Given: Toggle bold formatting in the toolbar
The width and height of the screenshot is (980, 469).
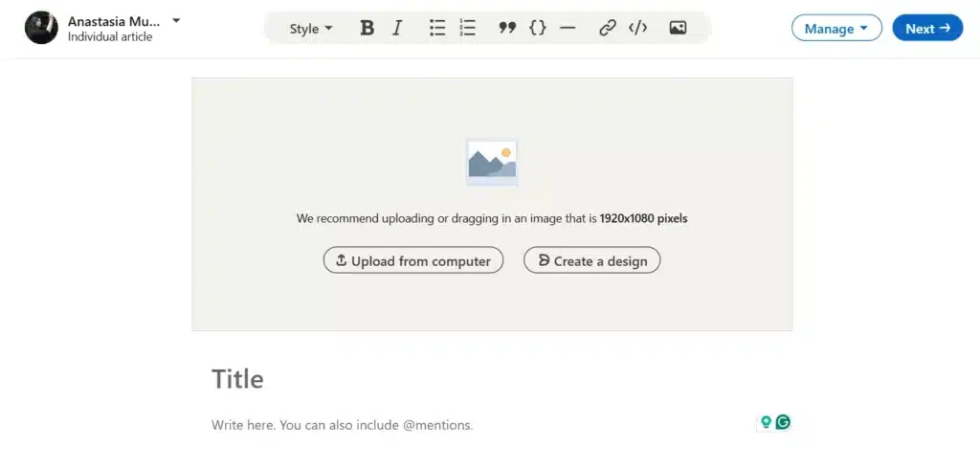Looking at the screenshot, I should click(x=367, y=28).
